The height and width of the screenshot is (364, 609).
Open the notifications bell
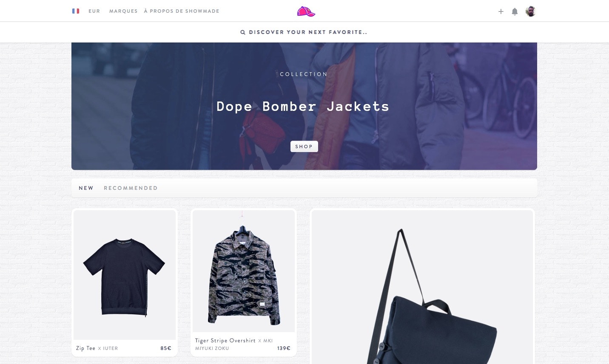515,11
